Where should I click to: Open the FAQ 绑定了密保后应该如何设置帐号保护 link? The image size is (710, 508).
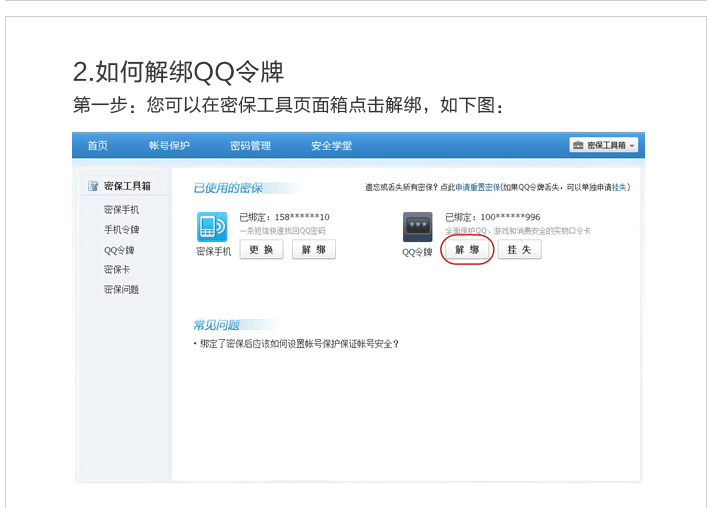[x=299, y=344]
